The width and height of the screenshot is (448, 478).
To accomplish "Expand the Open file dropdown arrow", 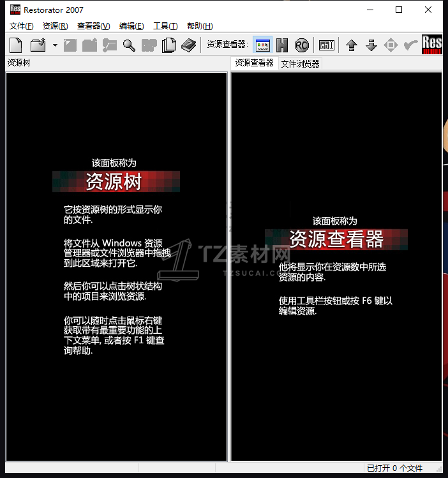I will point(55,45).
